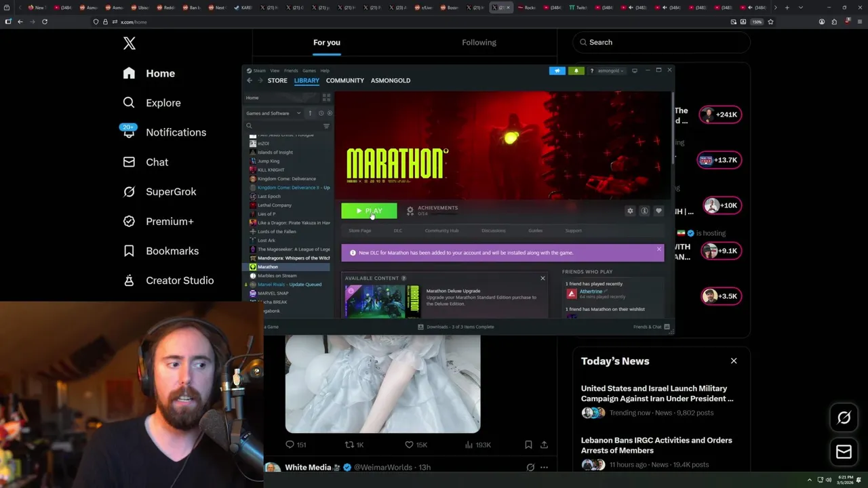The width and height of the screenshot is (868, 488).
Task: Open Steam notifications bell icon
Action: [x=576, y=70]
